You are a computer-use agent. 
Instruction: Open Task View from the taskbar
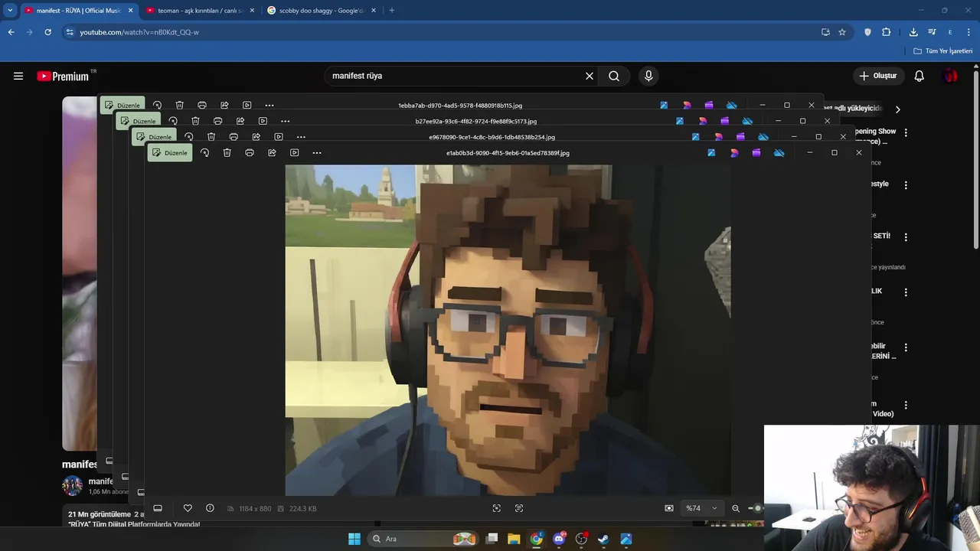pyautogui.click(x=492, y=539)
